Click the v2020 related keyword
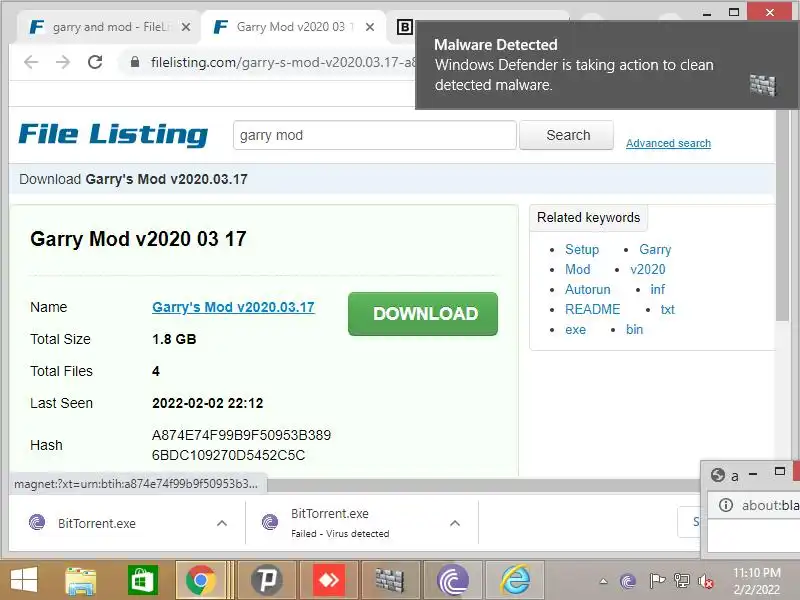Screen dimensions: 800x600 648,269
